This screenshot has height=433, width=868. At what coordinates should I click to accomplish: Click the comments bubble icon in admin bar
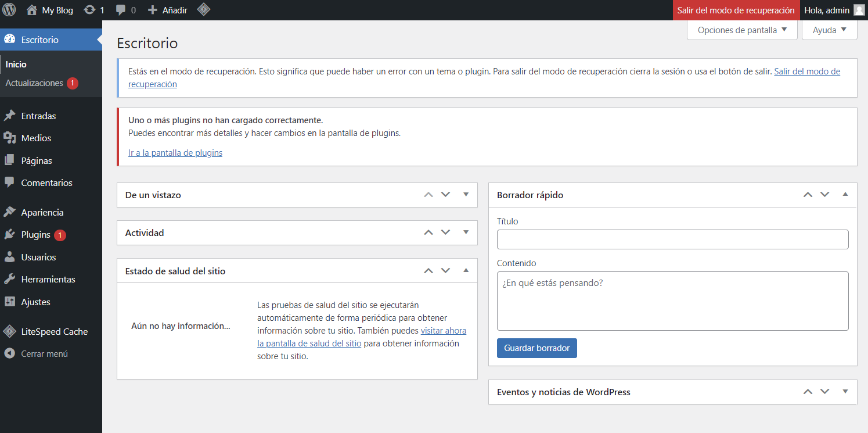[121, 10]
